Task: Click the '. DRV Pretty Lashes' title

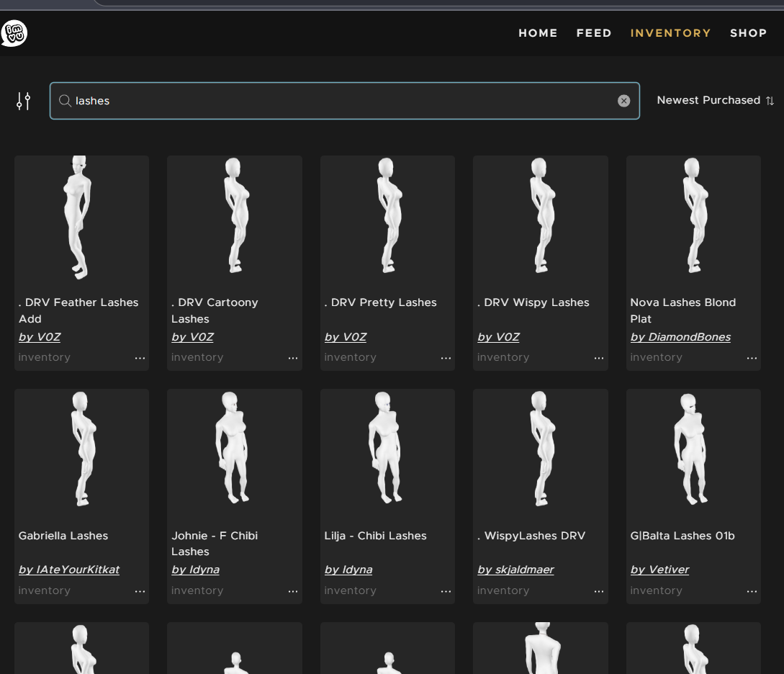Action: (381, 302)
